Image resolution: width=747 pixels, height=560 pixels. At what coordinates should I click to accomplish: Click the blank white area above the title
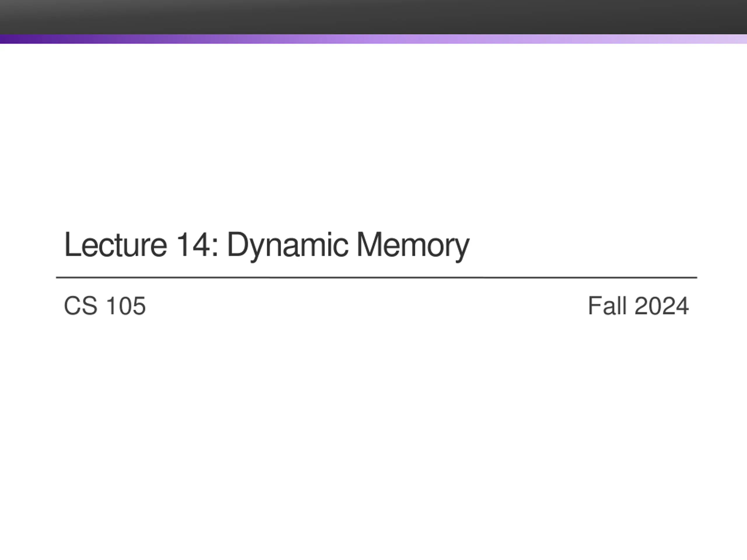click(x=373, y=135)
